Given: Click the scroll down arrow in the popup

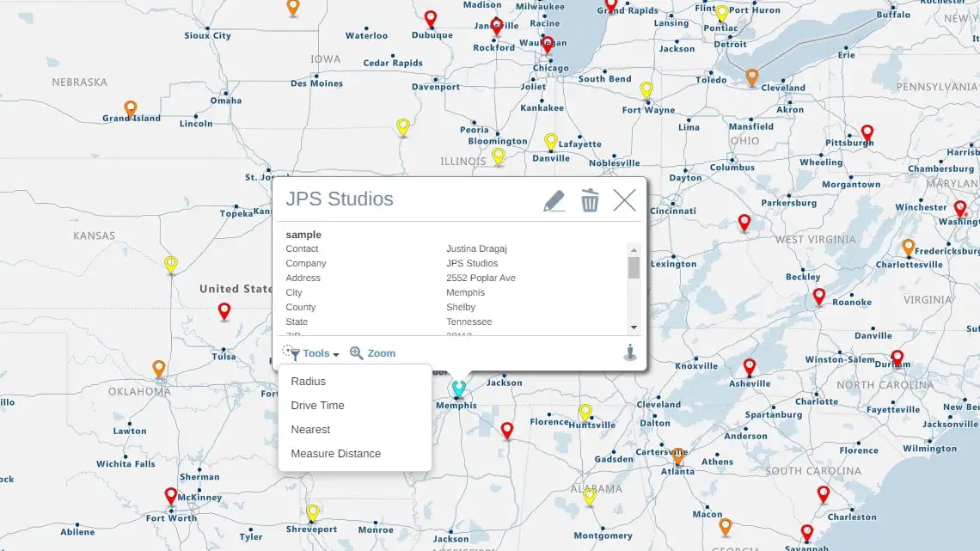Looking at the screenshot, I should (x=634, y=328).
